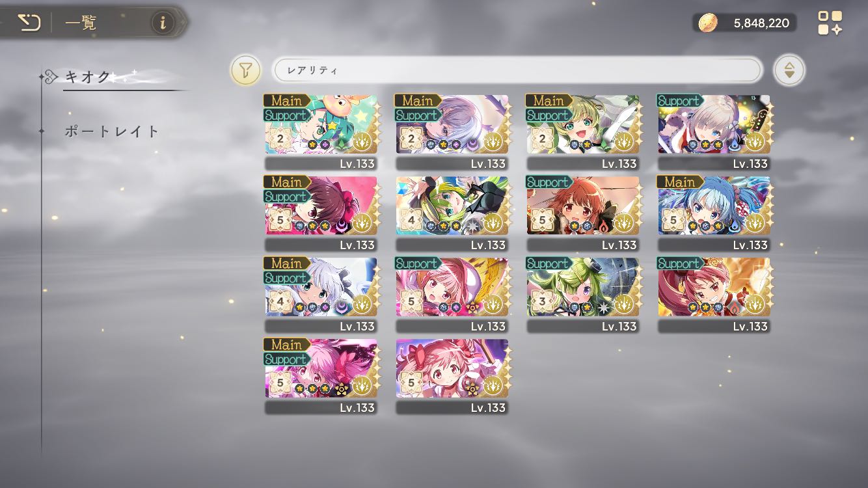Click the Main badge on the silver-haired card
The height and width of the screenshot is (488, 868).
click(x=286, y=264)
